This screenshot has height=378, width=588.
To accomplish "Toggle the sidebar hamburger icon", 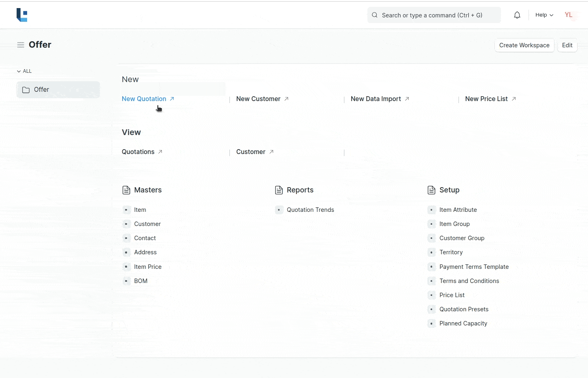I will [x=21, y=45].
